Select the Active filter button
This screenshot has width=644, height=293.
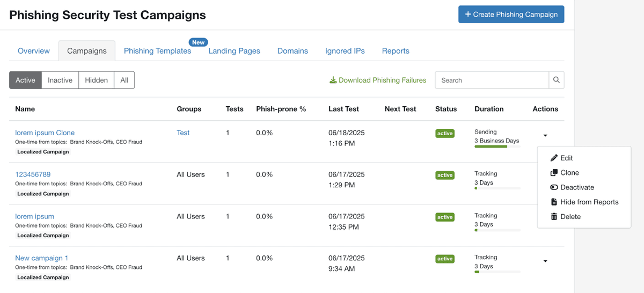(25, 80)
